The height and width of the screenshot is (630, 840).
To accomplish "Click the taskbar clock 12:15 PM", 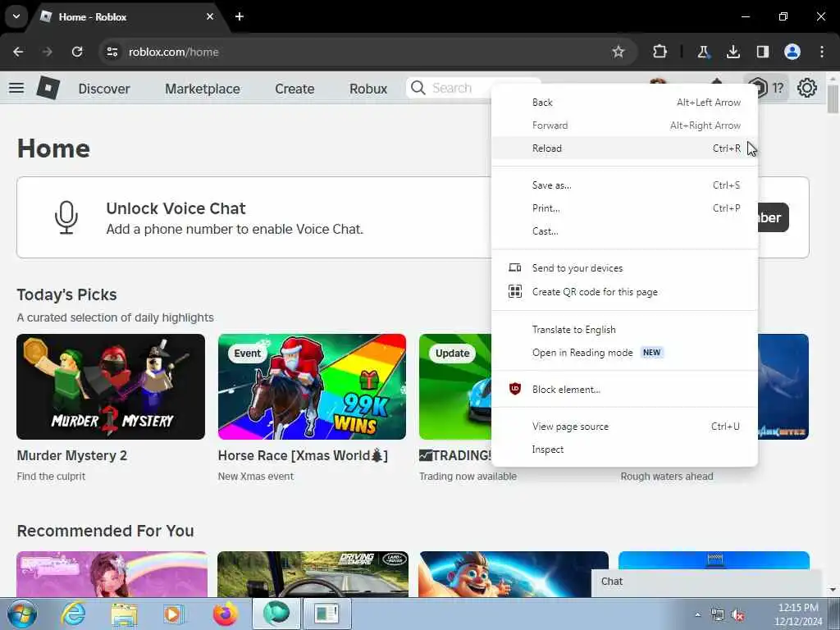I will (x=798, y=608).
